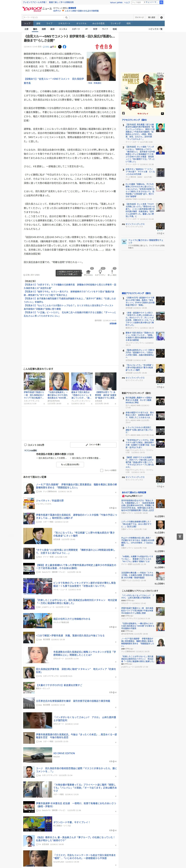Screen dimensions: 186x868
Task: Select the 速報 tab
Action: coord(38,24)
